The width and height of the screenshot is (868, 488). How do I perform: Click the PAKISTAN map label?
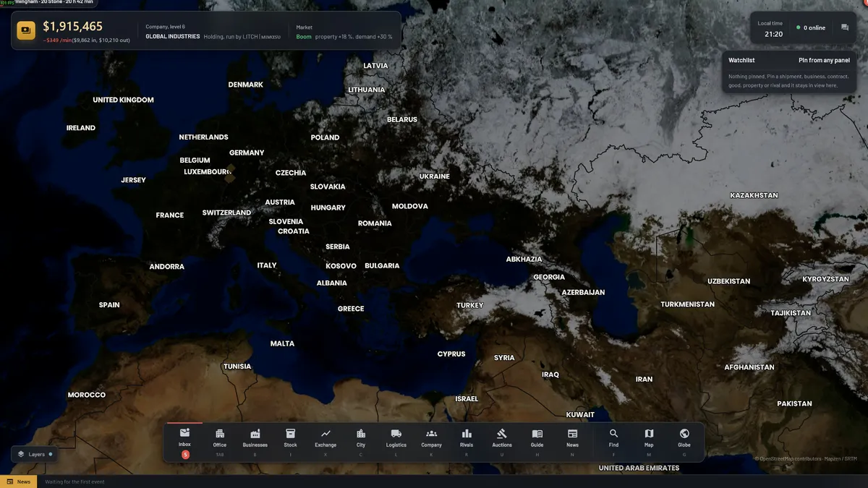tap(794, 403)
